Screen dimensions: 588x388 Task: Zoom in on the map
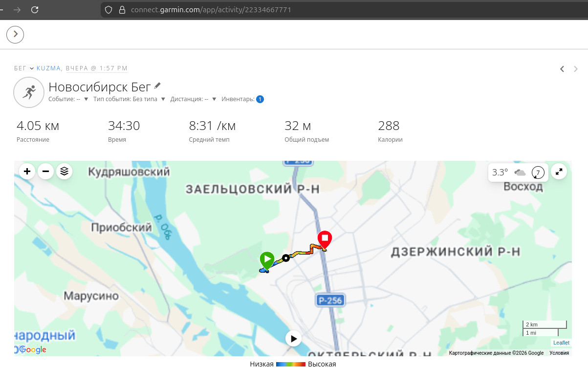pos(27,172)
